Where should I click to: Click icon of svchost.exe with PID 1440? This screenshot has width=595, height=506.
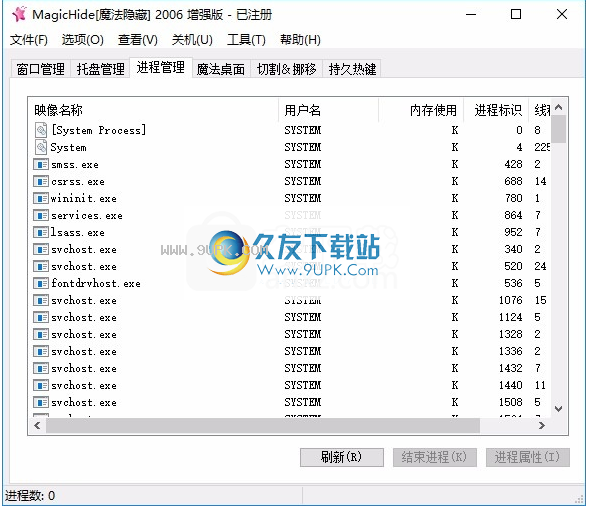coord(41,385)
